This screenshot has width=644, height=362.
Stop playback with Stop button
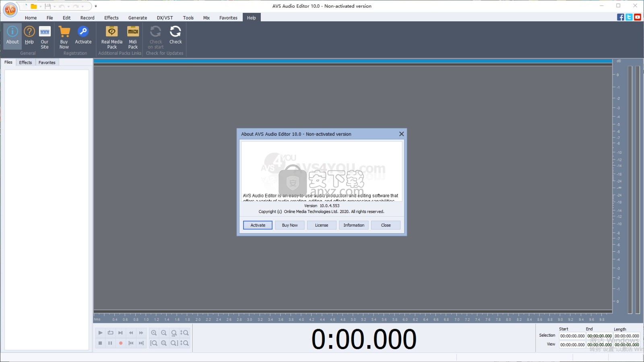pos(100,343)
